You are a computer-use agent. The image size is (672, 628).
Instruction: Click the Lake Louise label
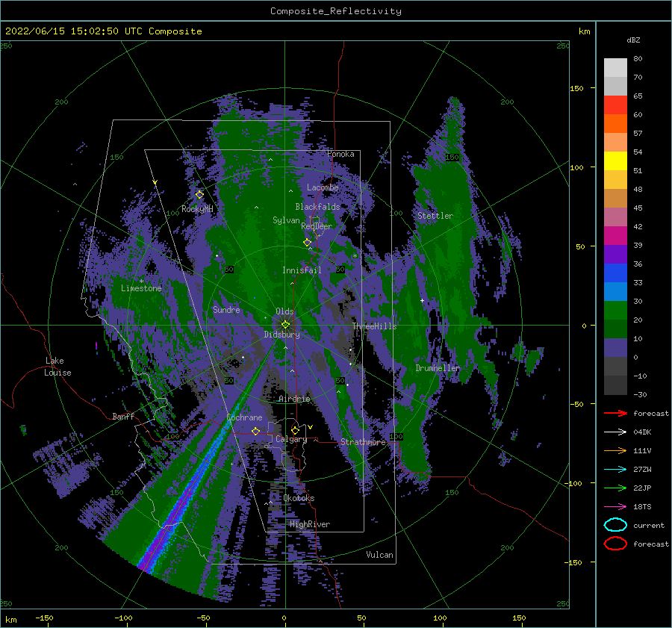[x=57, y=367]
